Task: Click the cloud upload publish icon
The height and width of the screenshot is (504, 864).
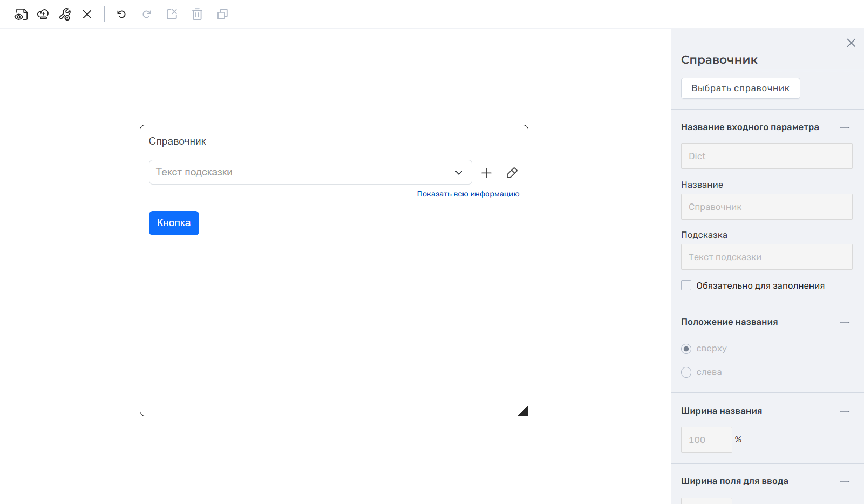Action: tap(43, 15)
